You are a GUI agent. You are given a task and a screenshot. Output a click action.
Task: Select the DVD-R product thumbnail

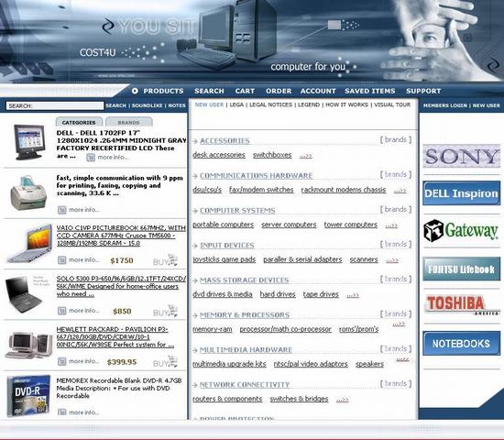pyautogui.click(x=28, y=396)
